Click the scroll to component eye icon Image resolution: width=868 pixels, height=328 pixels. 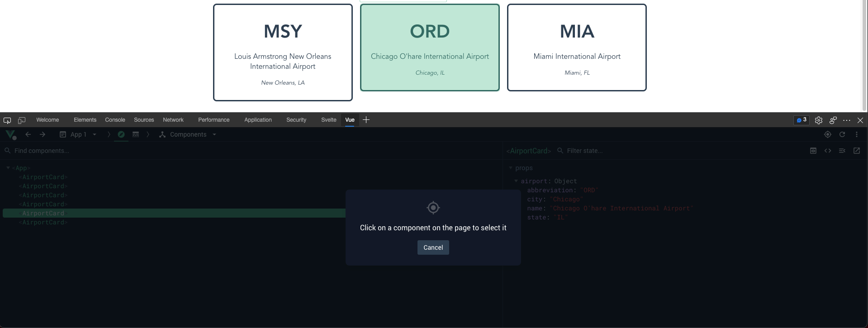click(x=813, y=151)
